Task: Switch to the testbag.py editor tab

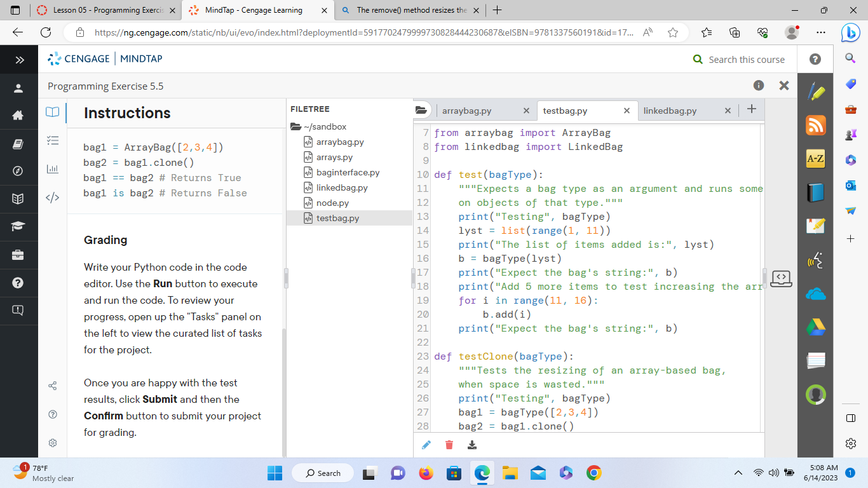Action: point(565,111)
